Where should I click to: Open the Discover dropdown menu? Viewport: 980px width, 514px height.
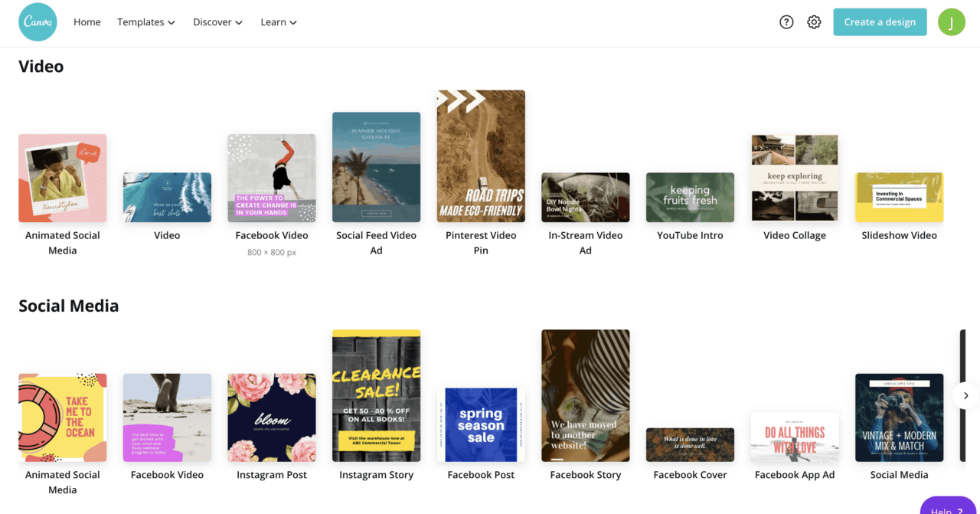pyautogui.click(x=217, y=21)
